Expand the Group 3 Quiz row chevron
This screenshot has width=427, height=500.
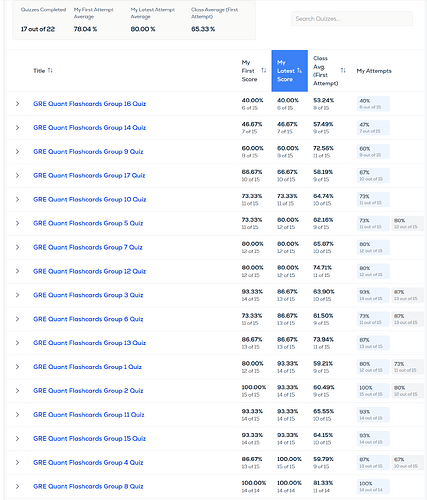pos(17,295)
